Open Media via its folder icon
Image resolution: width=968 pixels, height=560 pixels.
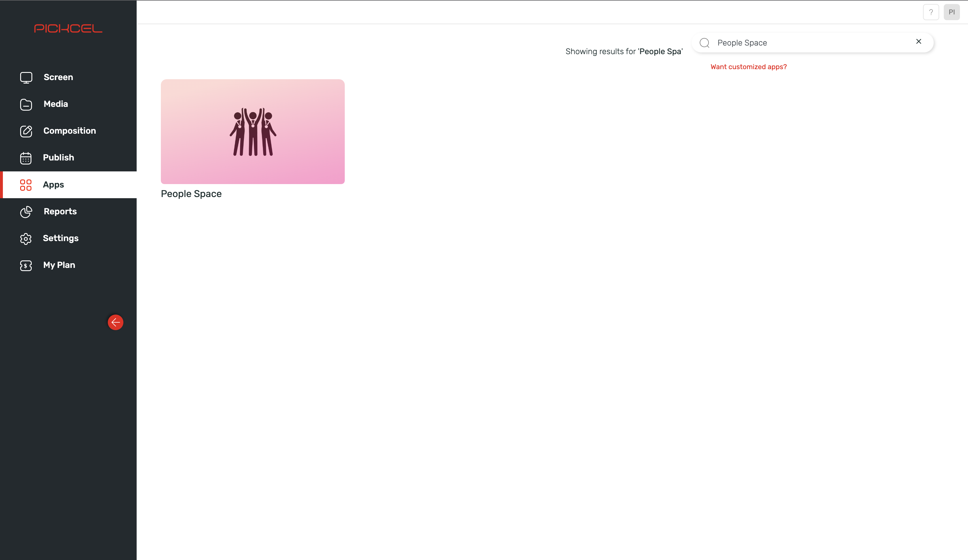coord(26,104)
